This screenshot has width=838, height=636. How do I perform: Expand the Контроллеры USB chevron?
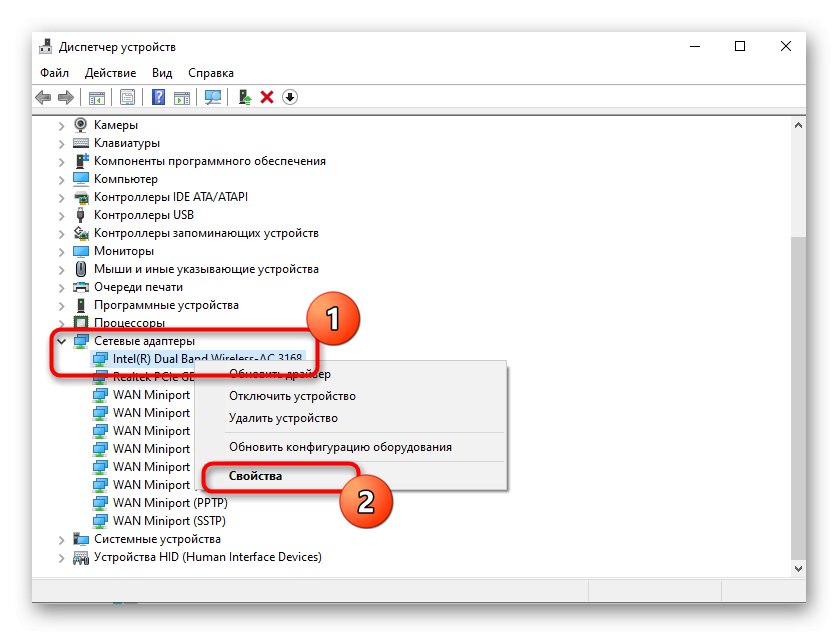(x=61, y=216)
